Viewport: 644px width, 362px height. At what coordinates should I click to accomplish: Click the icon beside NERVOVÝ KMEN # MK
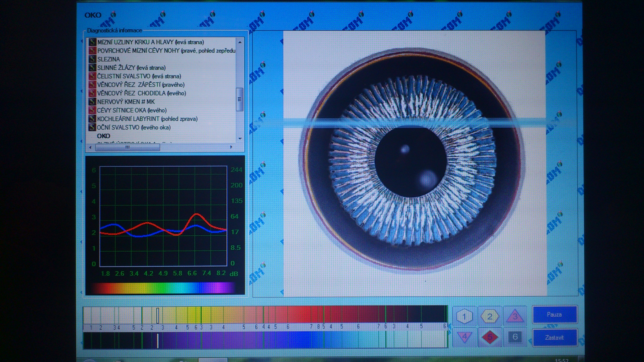point(92,101)
